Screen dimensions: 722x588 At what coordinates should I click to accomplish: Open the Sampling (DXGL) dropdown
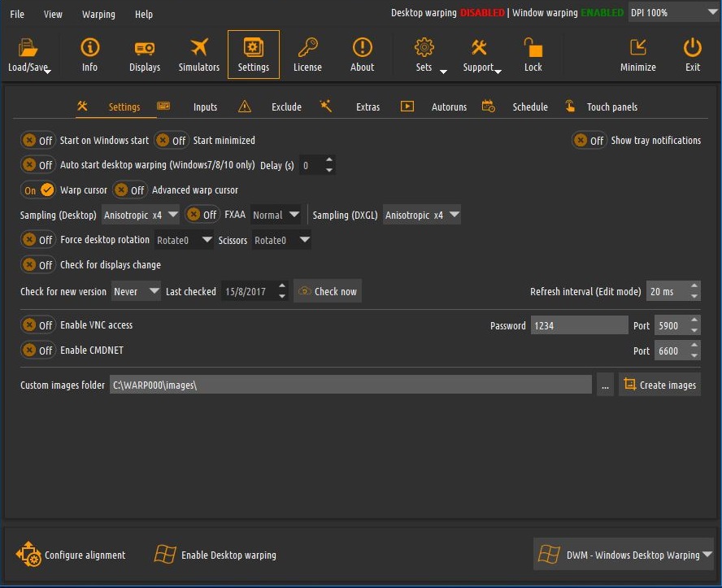pyautogui.click(x=421, y=215)
